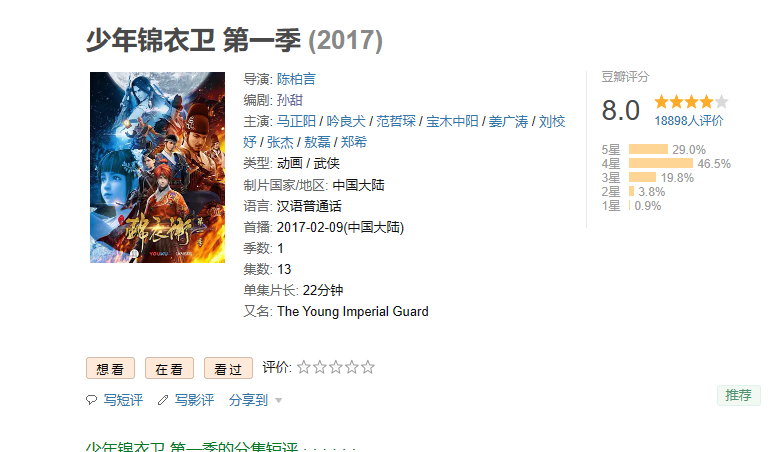Click the speech bubble icon beside 写短评
The width and height of the screenshot is (772, 452).
point(92,400)
